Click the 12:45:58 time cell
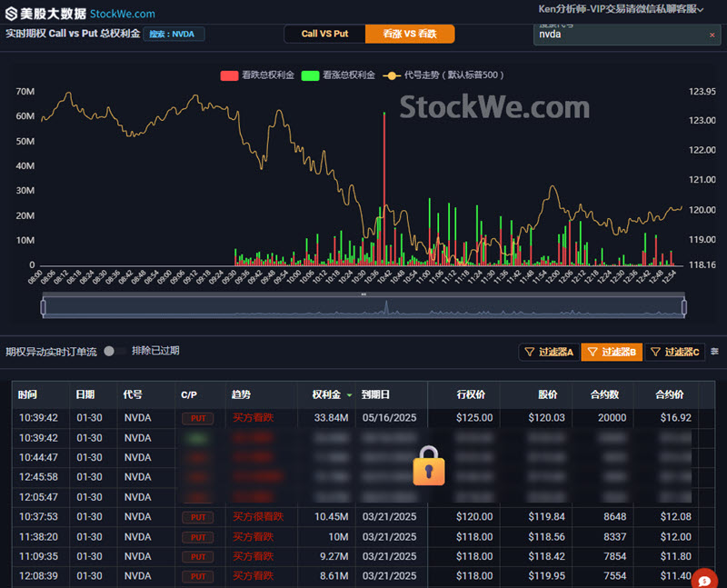 [38, 477]
